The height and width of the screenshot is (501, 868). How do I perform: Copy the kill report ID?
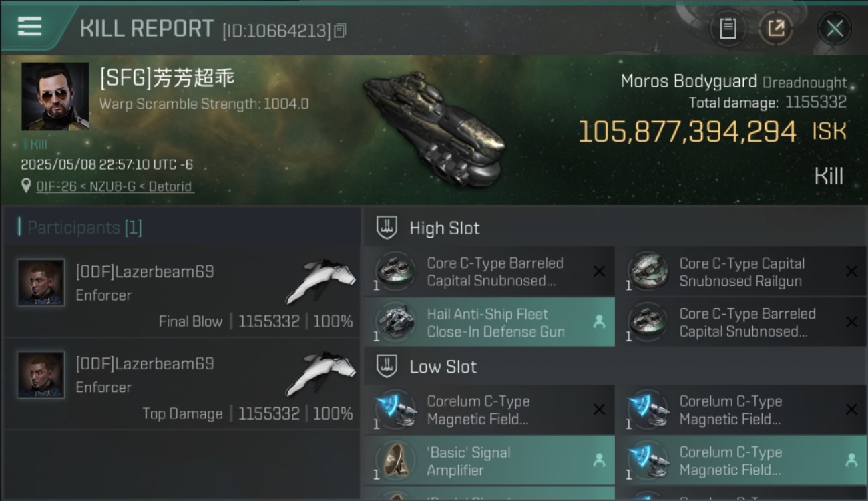[340, 31]
